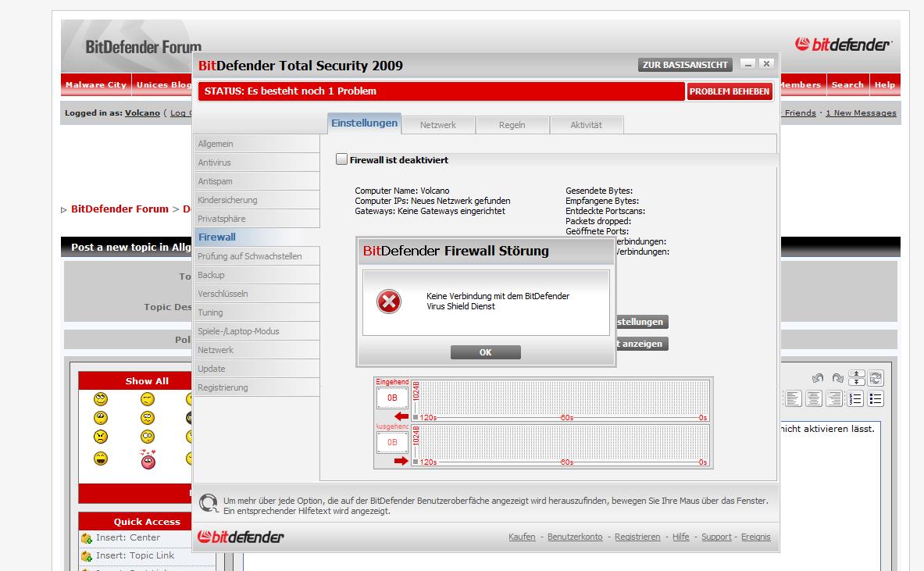
Task: Shrink the editor with the upward double-arrow button
Action: tap(856, 373)
